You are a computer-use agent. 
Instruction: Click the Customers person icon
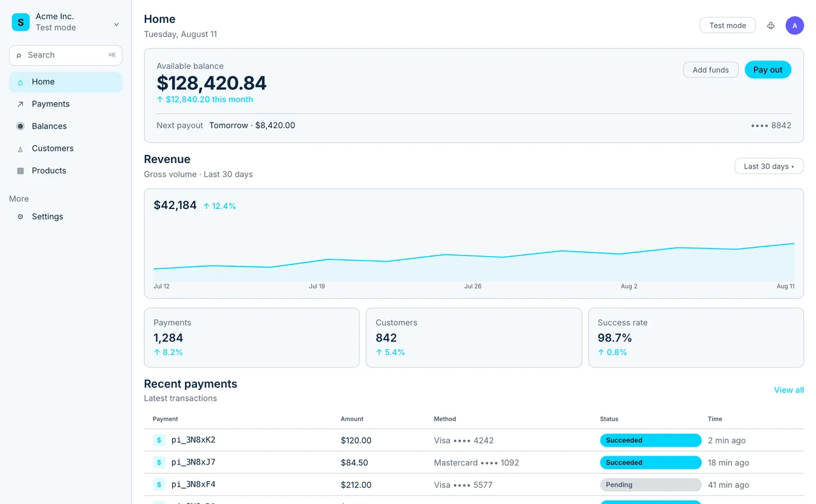click(20, 149)
